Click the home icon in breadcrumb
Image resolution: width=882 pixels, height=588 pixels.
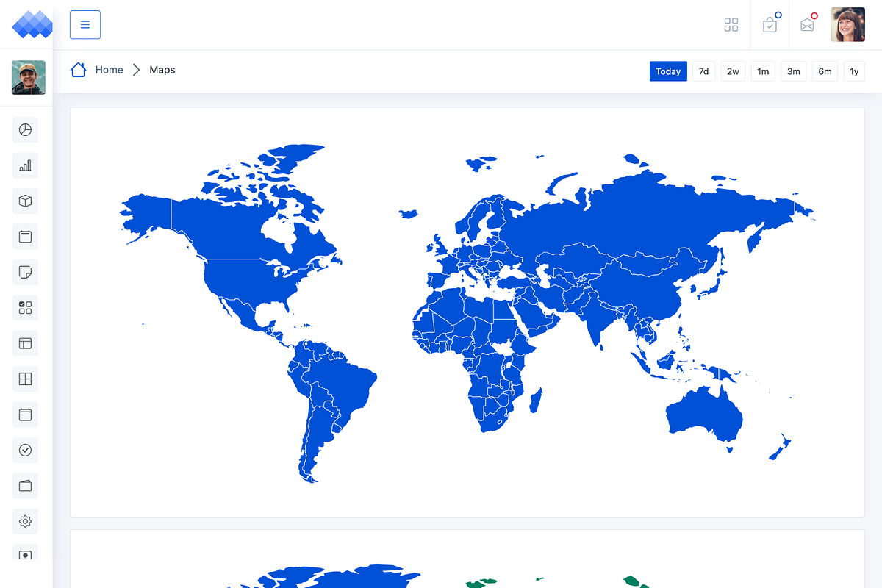(78, 70)
